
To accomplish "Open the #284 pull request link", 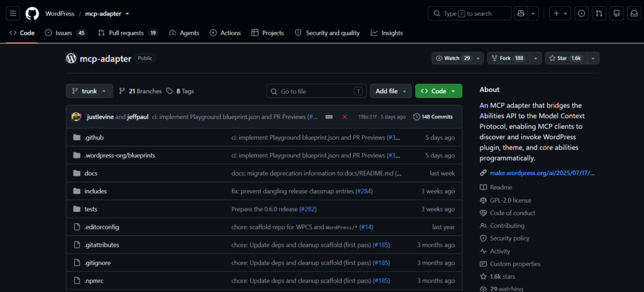I will [x=364, y=191].
